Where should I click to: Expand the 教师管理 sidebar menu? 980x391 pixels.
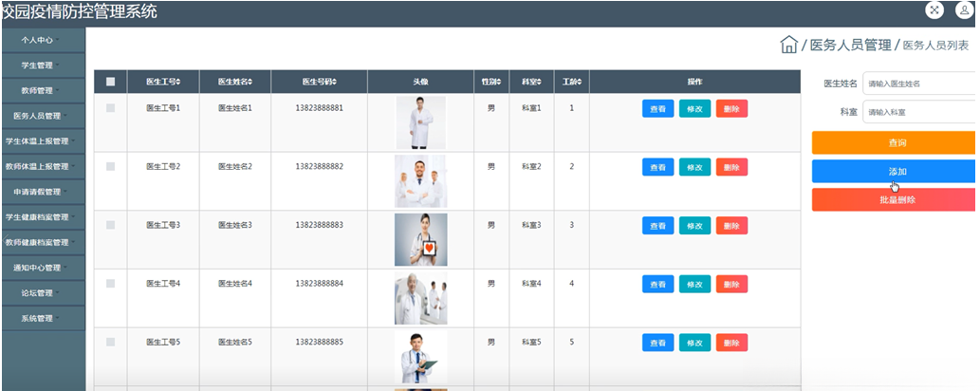tap(43, 91)
